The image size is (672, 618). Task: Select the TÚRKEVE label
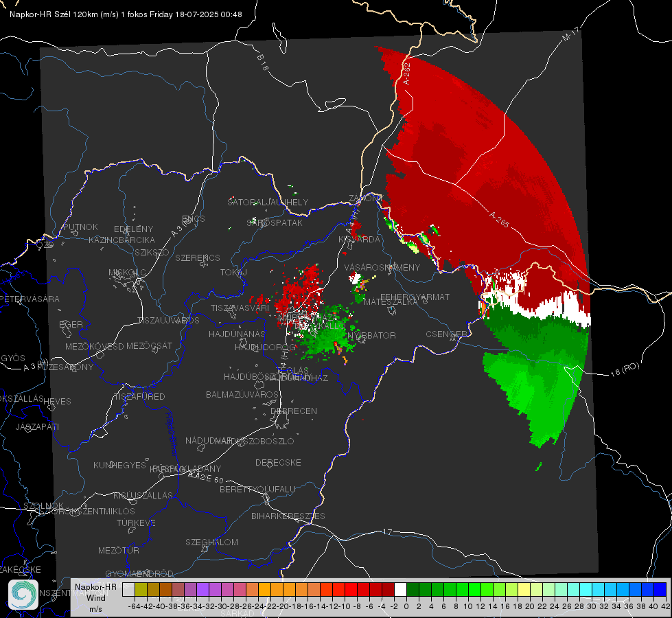(x=136, y=523)
